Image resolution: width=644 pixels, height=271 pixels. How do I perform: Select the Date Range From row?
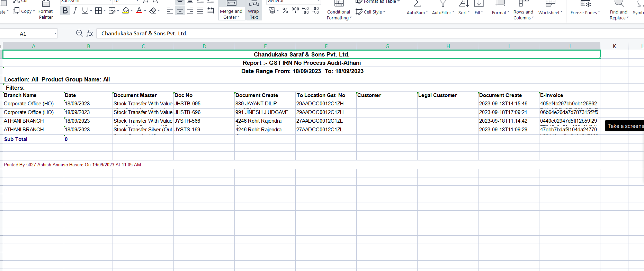click(302, 71)
